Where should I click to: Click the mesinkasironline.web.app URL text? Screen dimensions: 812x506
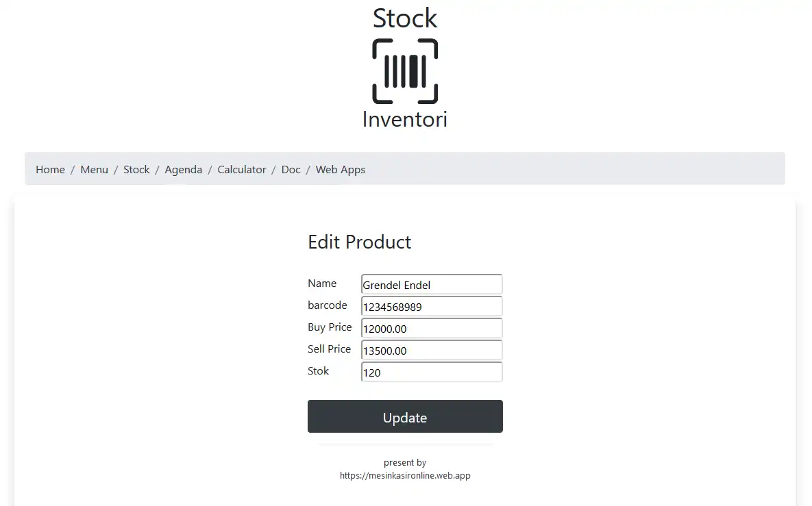coord(405,475)
